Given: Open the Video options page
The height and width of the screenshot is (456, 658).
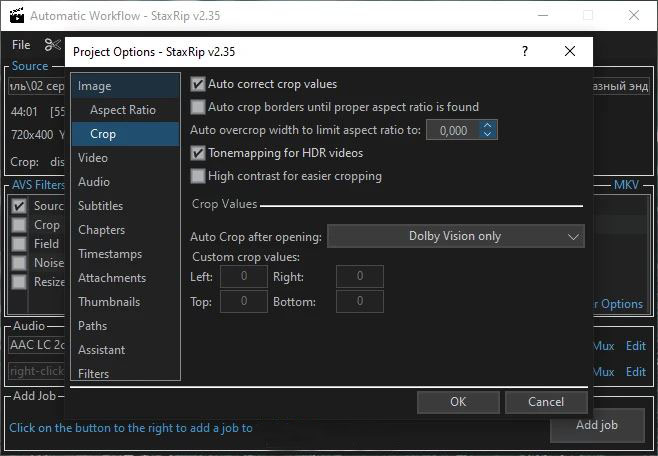Looking at the screenshot, I should [x=125, y=158].
